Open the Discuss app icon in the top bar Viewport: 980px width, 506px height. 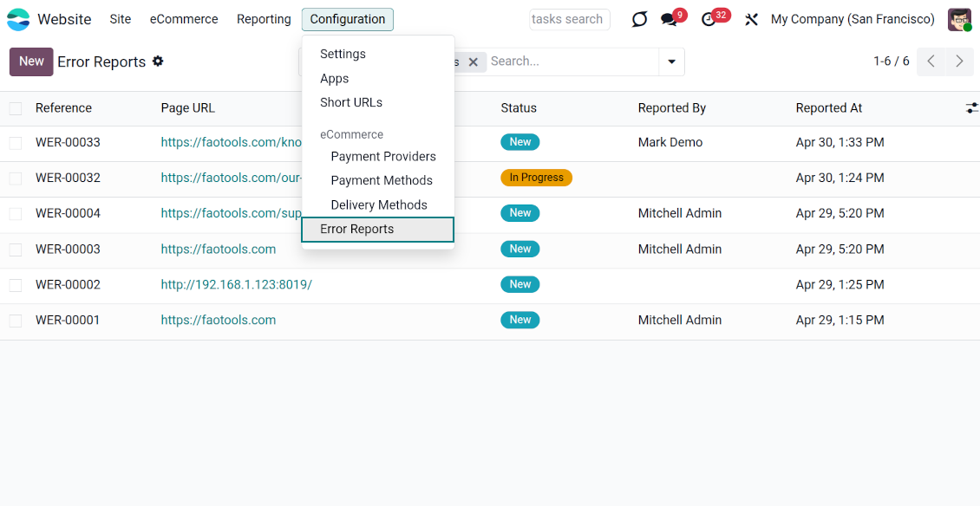(639, 18)
